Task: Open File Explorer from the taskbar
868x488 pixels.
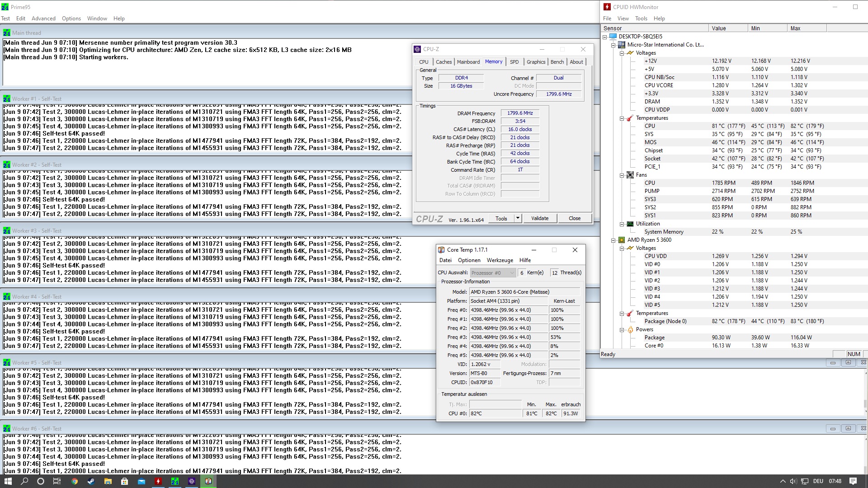Action: [x=108, y=481]
